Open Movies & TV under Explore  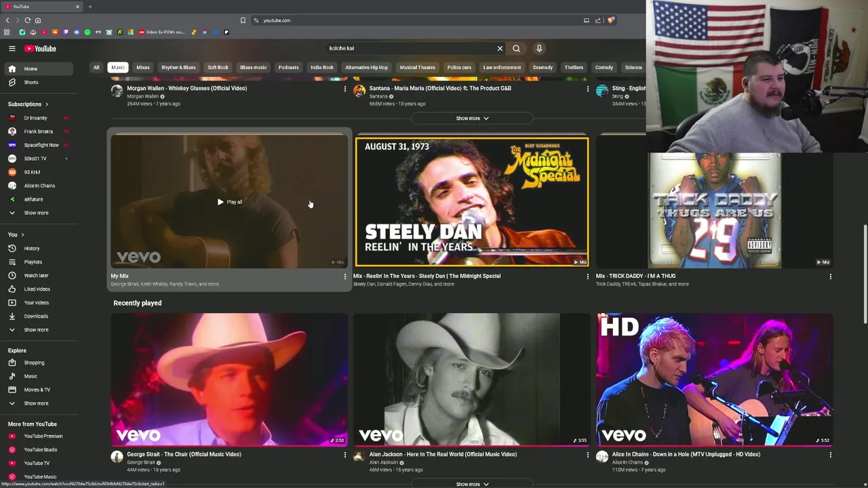[x=37, y=390]
